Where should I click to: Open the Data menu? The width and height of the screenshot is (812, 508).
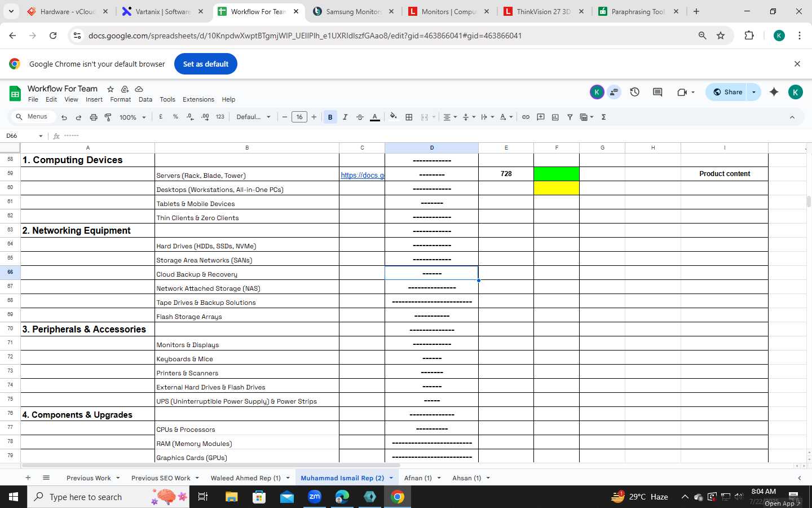point(145,99)
